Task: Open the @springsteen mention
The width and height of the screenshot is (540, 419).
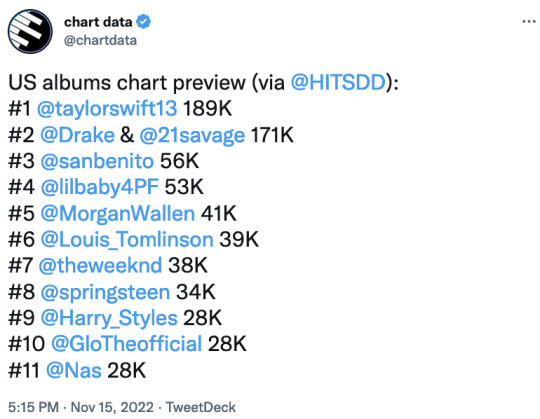Action: [105, 292]
